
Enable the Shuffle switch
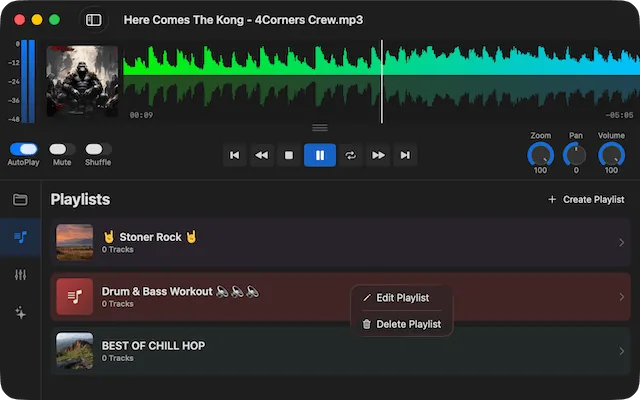(x=98, y=149)
